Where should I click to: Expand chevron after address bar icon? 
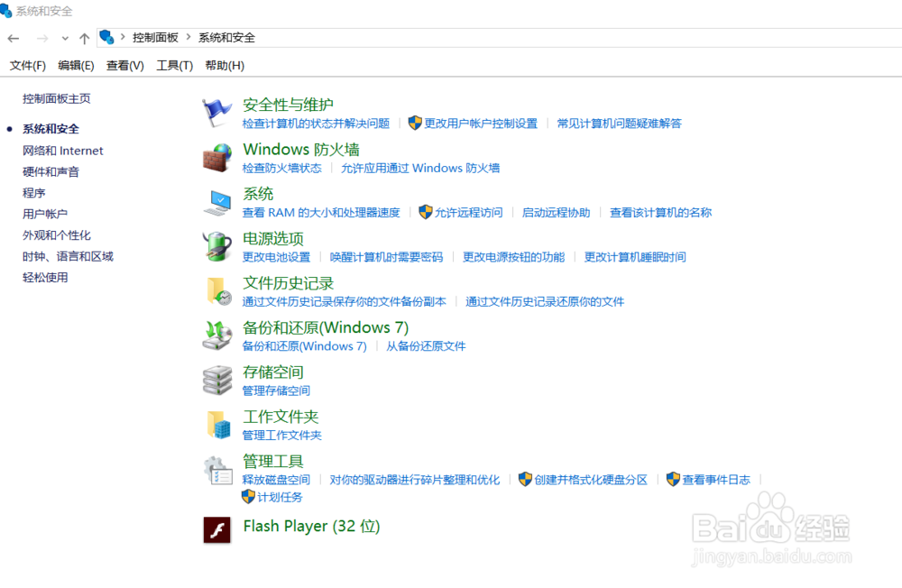pos(123,37)
